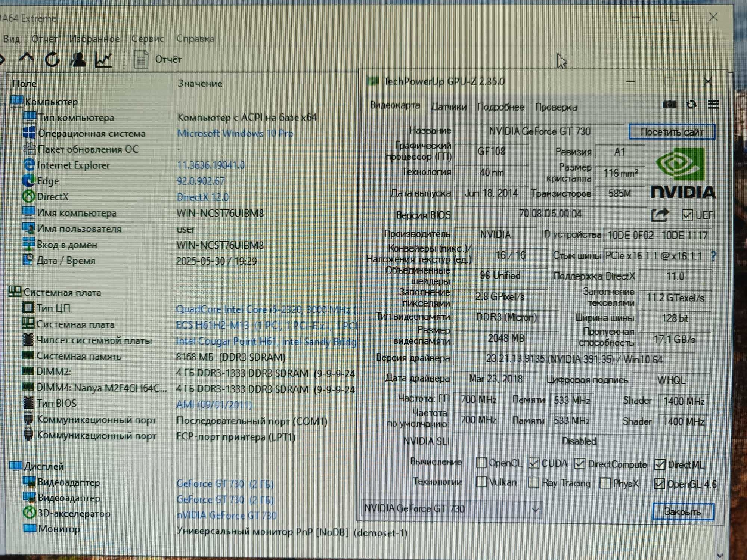The image size is (747, 560).
Task: Select the DirectX row icon
Action: 29,196
